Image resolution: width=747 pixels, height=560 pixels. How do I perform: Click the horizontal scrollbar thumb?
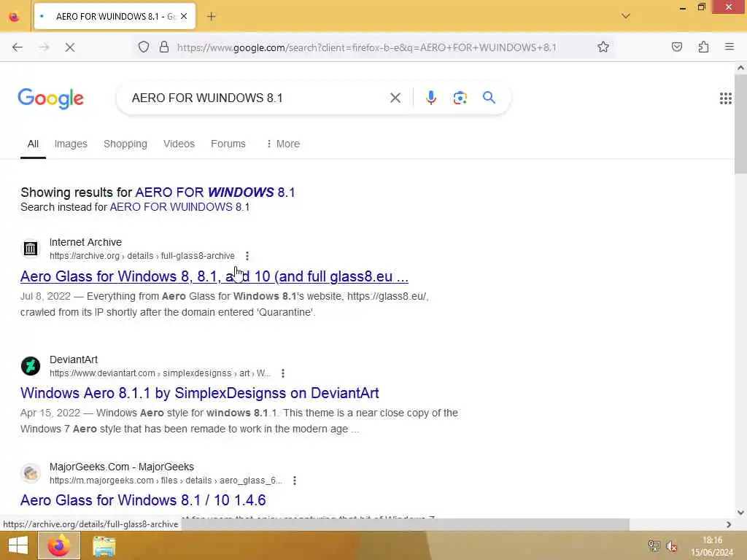pos(405,524)
